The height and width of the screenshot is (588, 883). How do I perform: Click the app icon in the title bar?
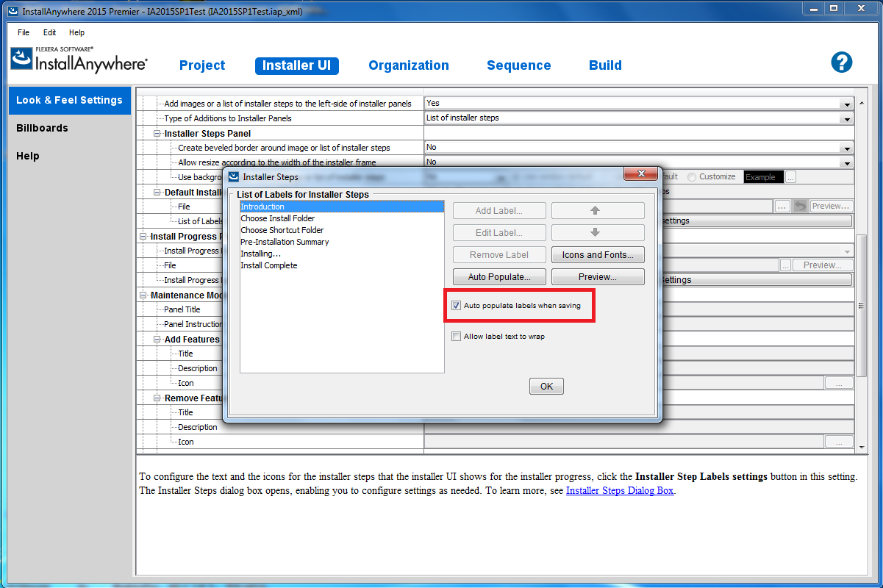coord(12,11)
